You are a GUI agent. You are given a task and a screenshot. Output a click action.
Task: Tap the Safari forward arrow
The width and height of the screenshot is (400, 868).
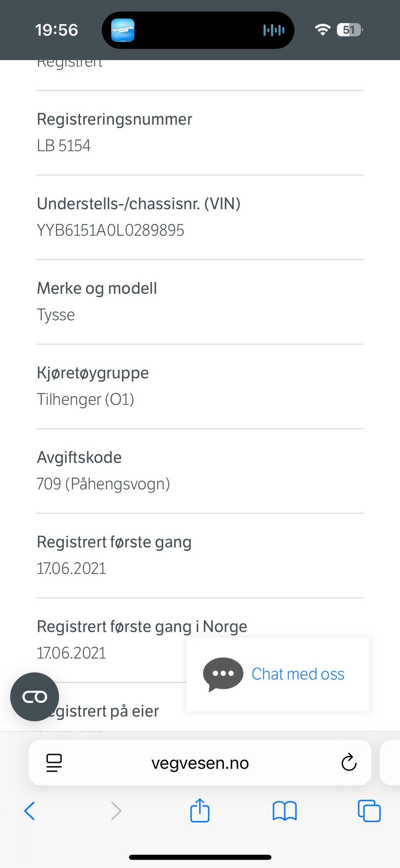click(x=116, y=811)
